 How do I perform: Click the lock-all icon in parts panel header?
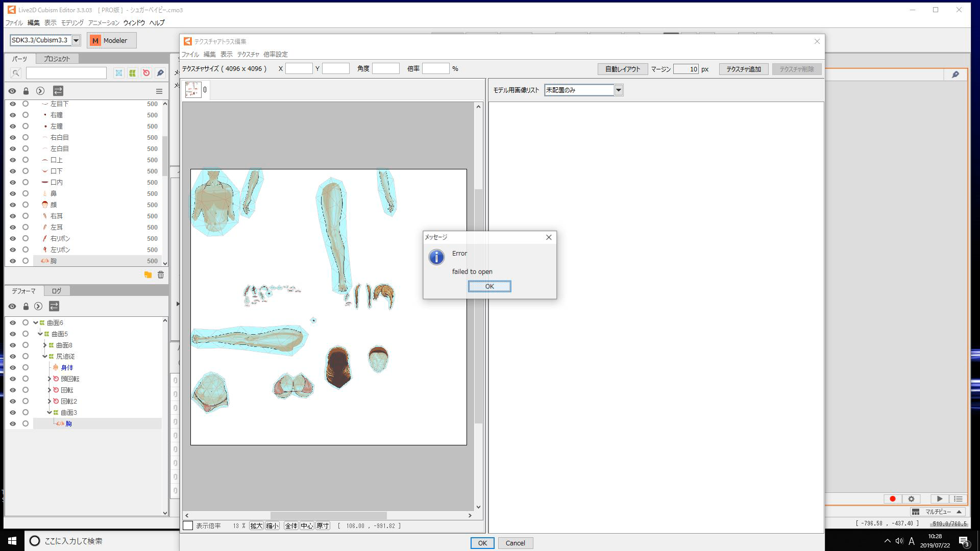click(x=26, y=91)
